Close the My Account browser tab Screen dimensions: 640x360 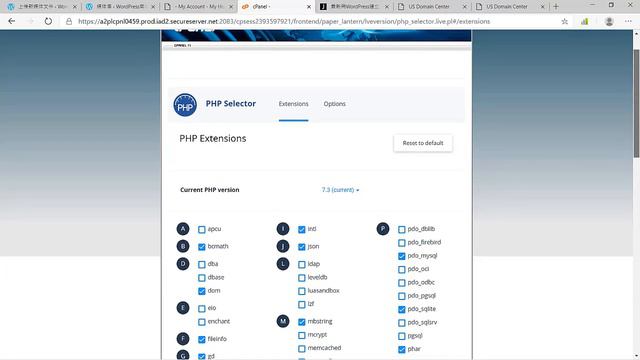click(231, 7)
